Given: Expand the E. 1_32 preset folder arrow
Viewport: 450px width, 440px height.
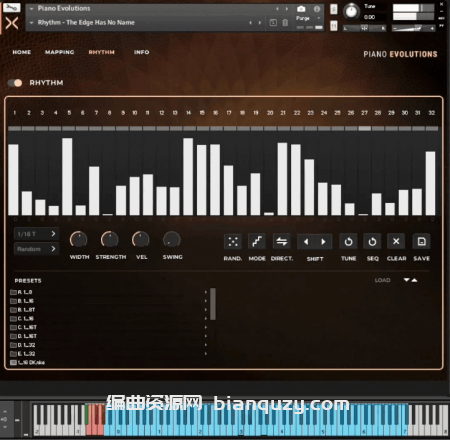Looking at the screenshot, I should pyautogui.click(x=206, y=354).
